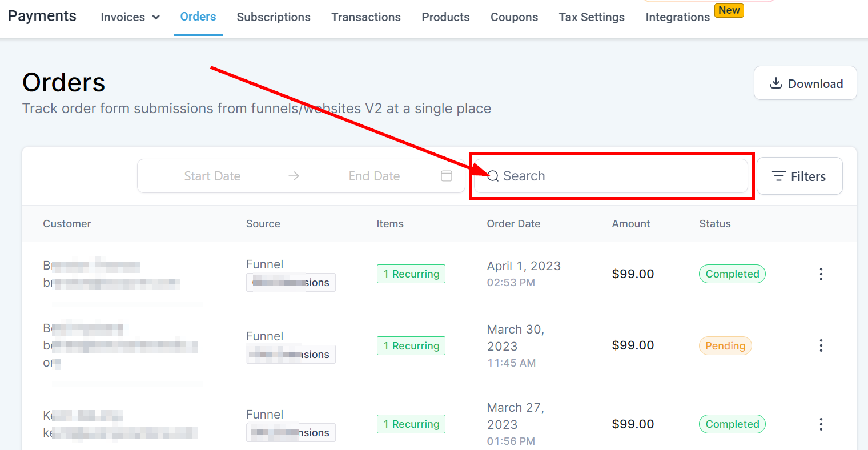Open three-dot menu for April 1 order
This screenshot has height=450, width=868.
click(x=821, y=274)
